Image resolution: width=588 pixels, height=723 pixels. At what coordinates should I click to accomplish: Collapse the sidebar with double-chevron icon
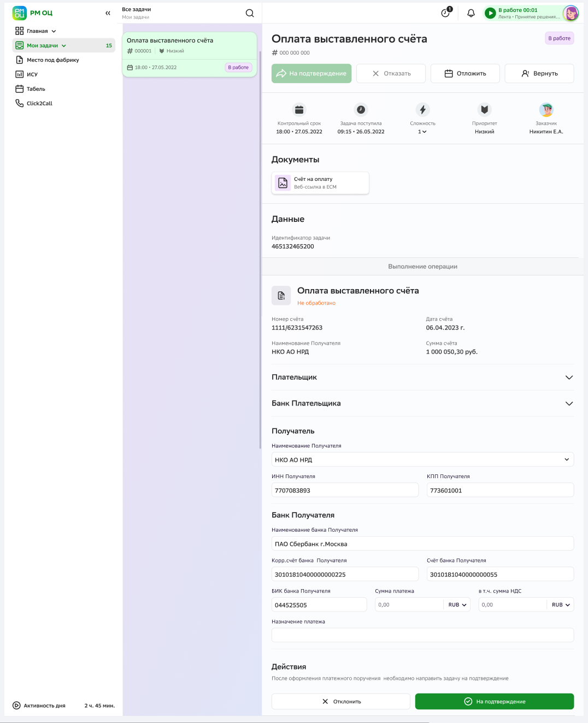point(108,13)
